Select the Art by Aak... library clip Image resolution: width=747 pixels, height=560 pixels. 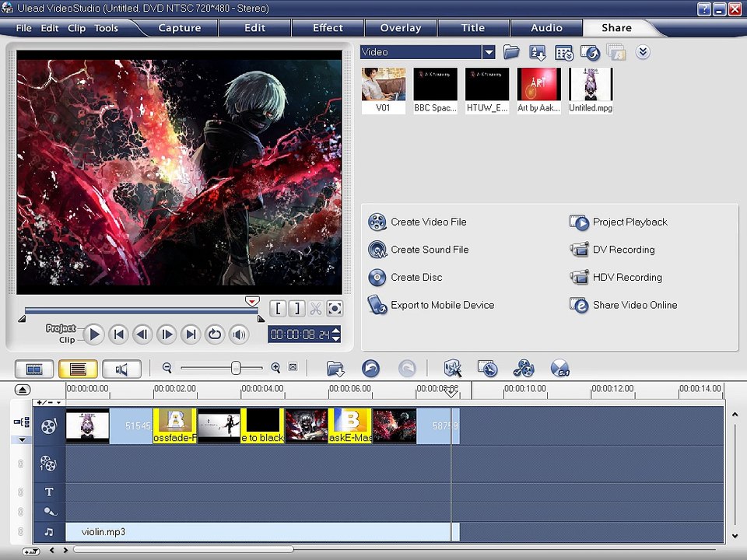click(x=538, y=90)
